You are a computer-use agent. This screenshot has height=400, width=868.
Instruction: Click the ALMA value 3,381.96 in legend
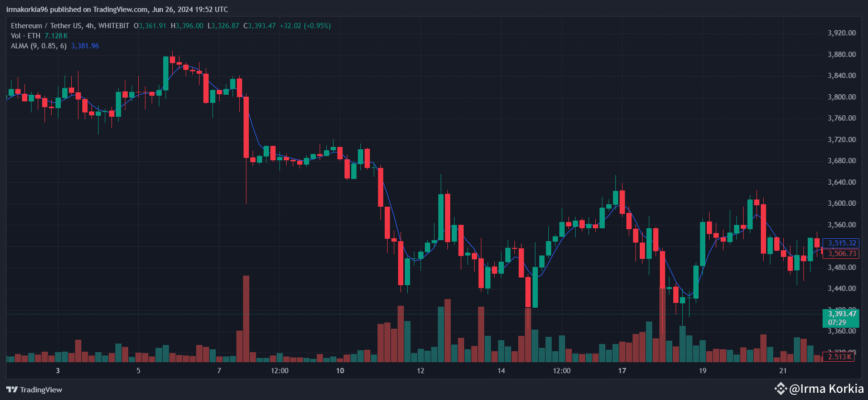[x=85, y=46]
